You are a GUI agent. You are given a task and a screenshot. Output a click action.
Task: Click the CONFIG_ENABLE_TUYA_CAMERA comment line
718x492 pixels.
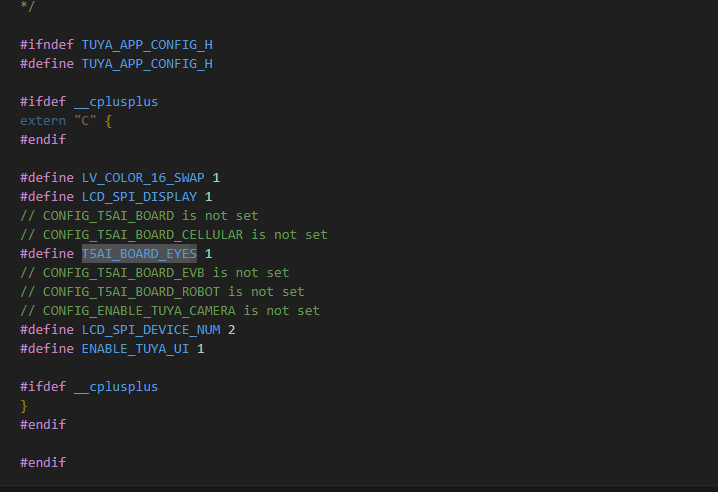pos(170,311)
